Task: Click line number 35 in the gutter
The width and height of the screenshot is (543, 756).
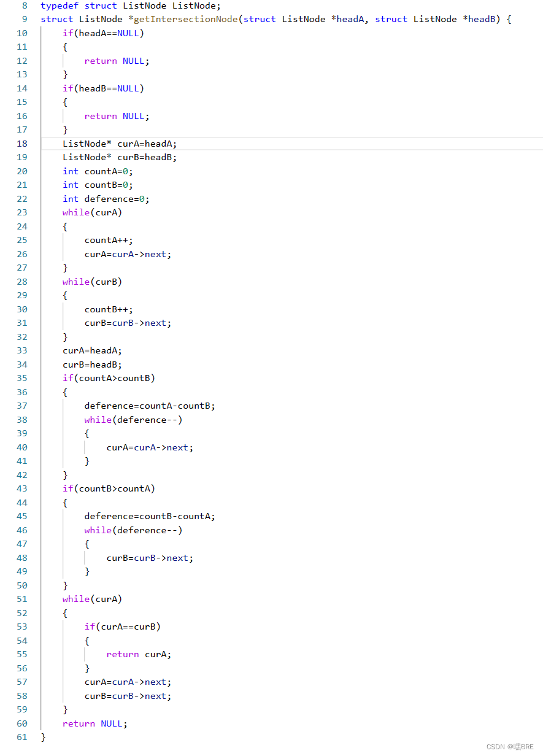Action: 22,378
